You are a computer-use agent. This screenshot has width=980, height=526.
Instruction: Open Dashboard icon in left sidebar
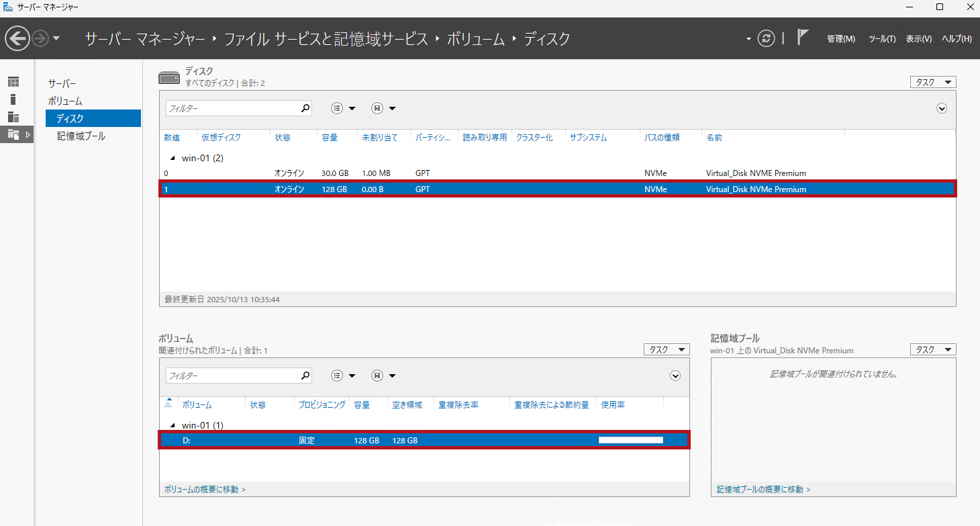(x=13, y=82)
